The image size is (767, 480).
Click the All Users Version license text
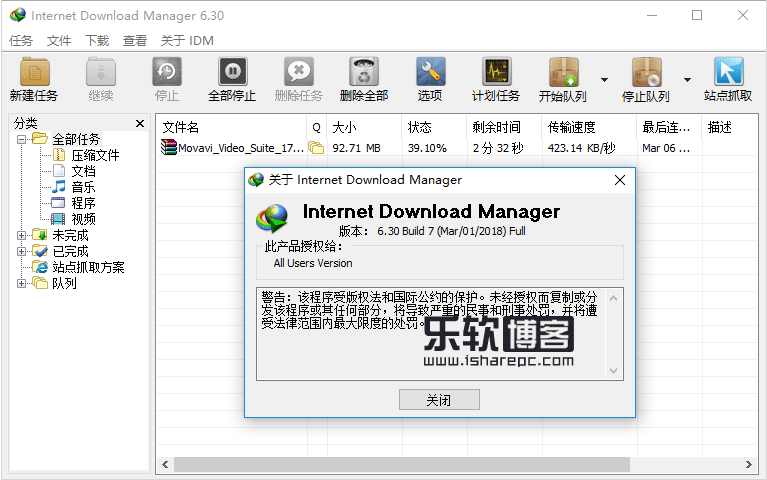313,263
